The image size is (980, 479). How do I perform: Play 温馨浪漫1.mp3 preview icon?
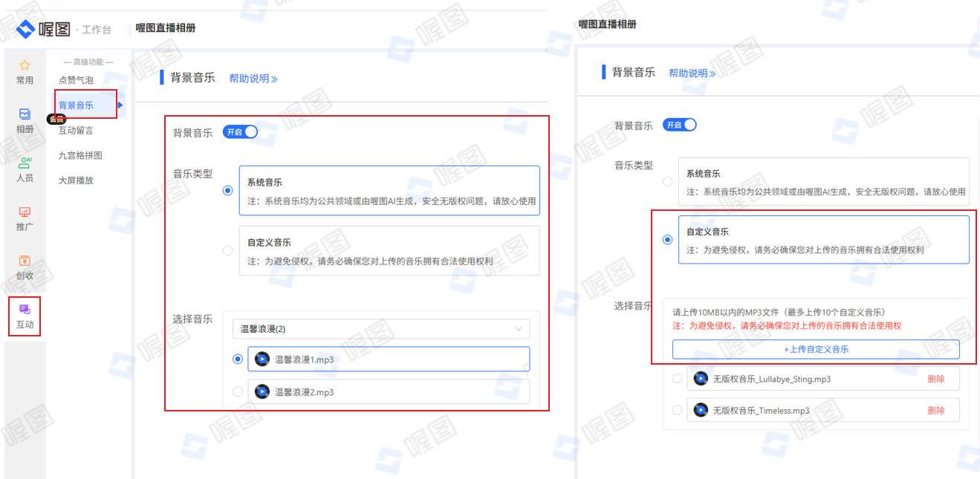point(262,359)
